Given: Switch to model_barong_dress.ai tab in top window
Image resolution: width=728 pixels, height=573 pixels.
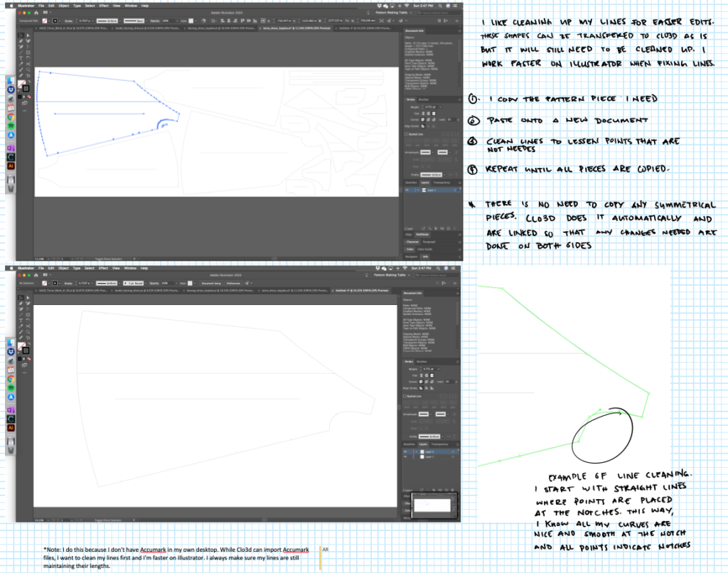Looking at the screenshot, I should [147, 28].
